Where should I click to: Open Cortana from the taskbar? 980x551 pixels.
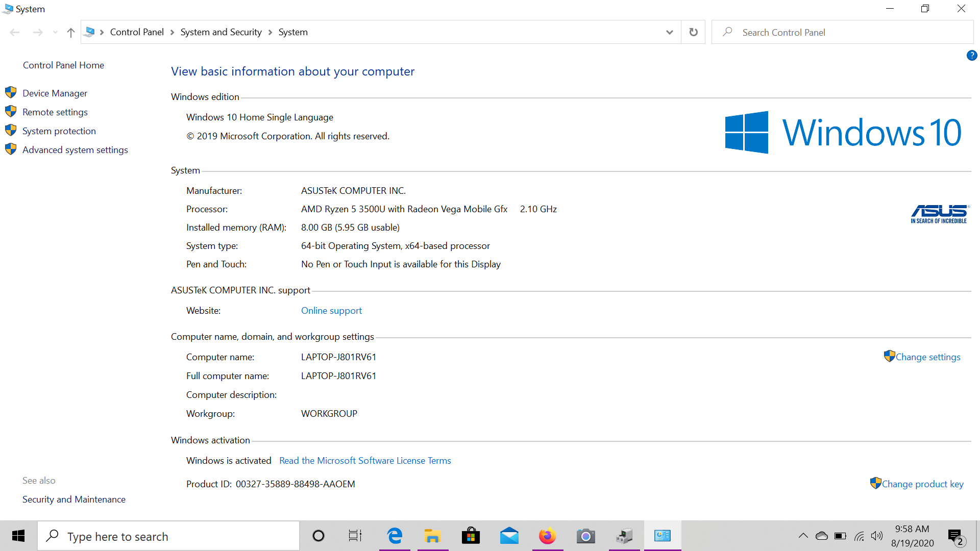(318, 536)
